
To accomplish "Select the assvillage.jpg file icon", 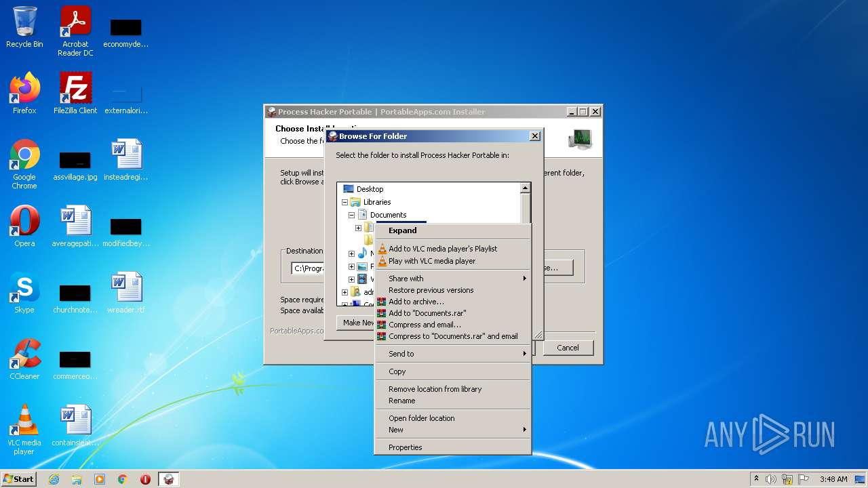I will click(x=75, y=165).
